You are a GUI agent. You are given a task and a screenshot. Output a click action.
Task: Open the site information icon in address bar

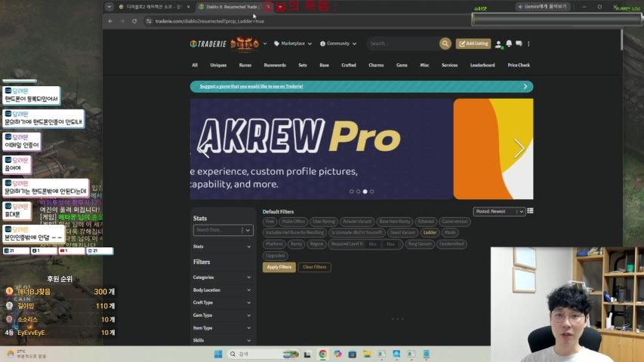click(x=149, y=21)
